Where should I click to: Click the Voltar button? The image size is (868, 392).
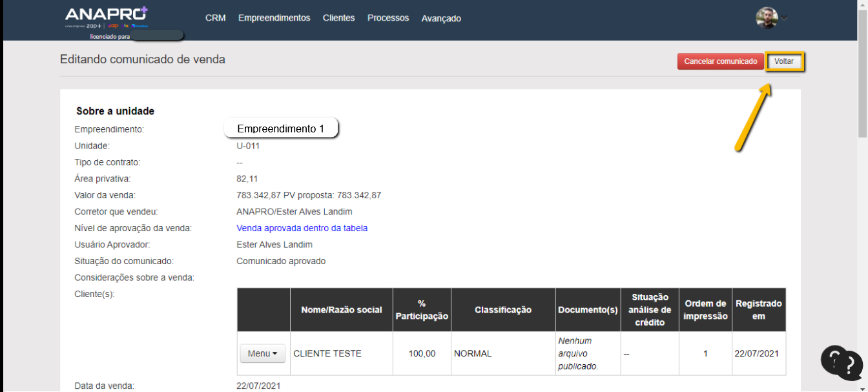(784, 61)
